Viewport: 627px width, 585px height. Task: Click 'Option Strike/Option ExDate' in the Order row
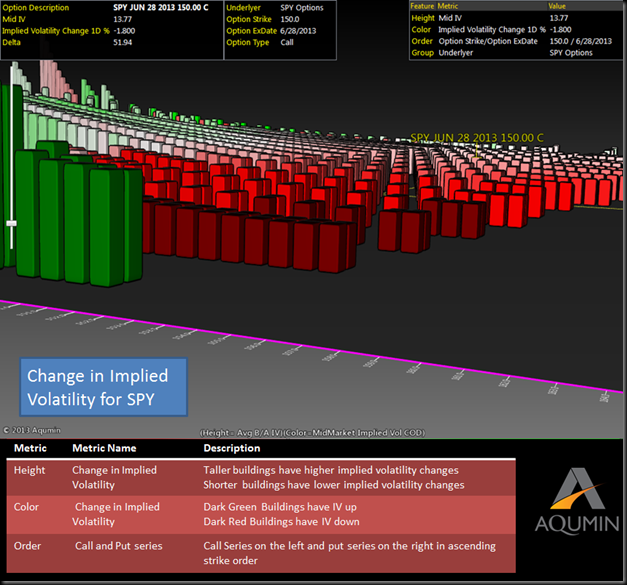pyautogui.click(x=488, y=41)
